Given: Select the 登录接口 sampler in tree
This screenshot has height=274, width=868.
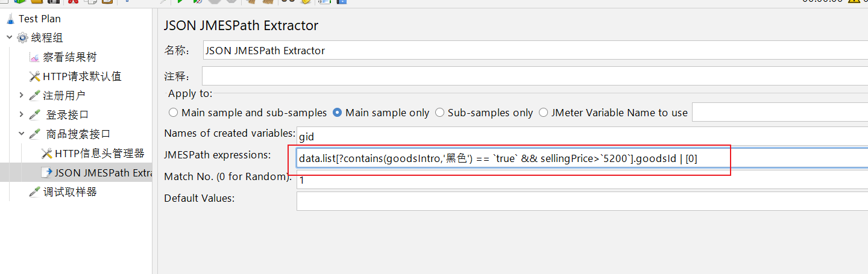Looking at the screenshot, I should pyautogui.click(x=67, y=115).
